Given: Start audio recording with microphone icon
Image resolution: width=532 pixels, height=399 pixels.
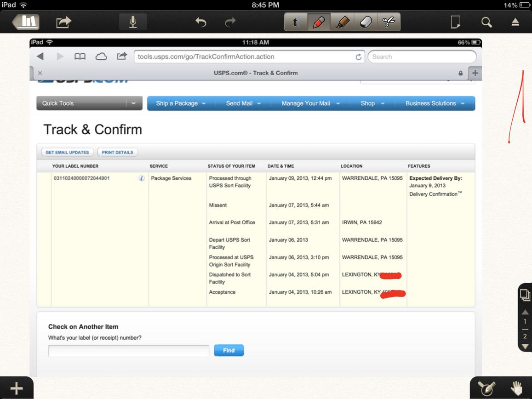Looking at the screenshot, I should pyautogui.click(x=133, y=22).
